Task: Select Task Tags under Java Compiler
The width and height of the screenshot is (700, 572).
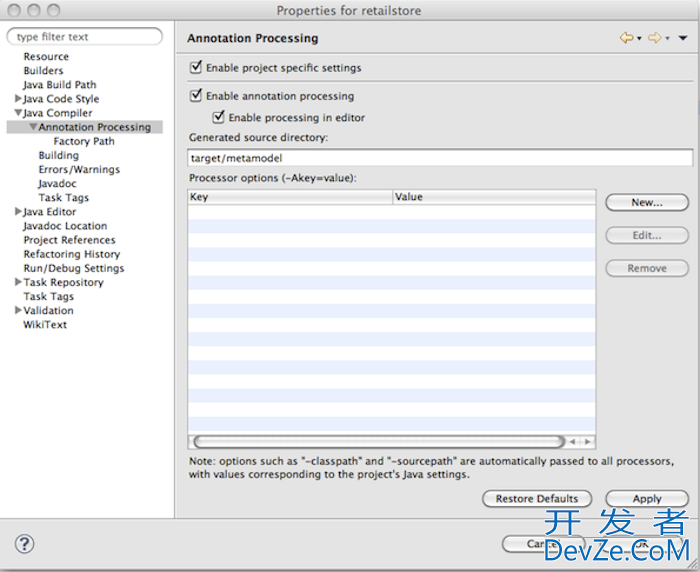Action: click(x=63, y=198)
